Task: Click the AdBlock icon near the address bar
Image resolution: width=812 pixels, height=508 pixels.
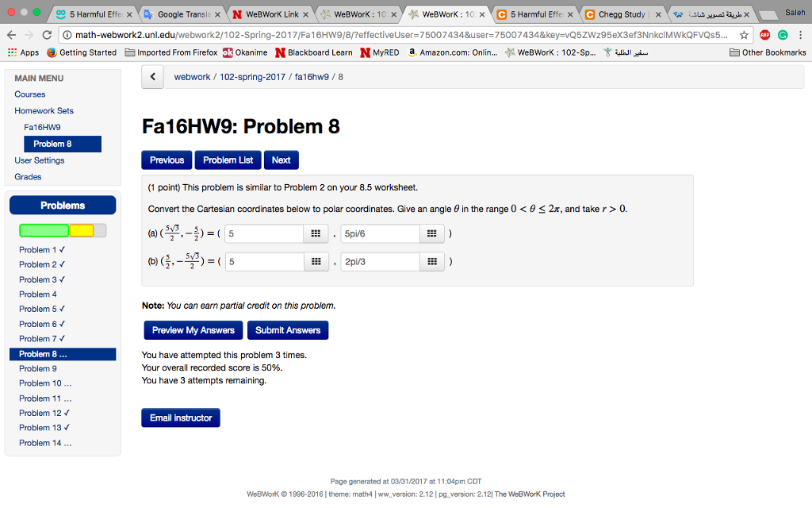Action: click(764, 36)
